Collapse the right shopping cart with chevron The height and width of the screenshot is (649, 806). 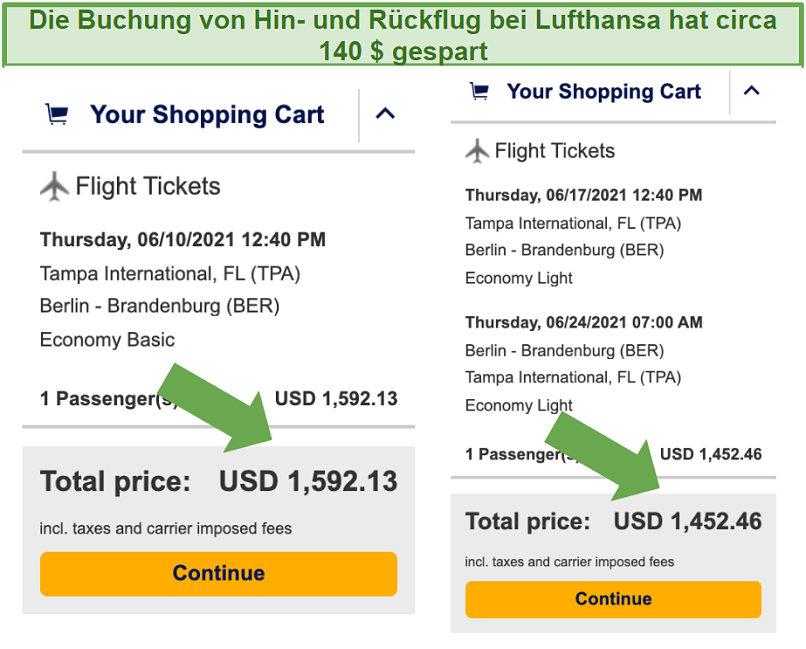point(752,91)
